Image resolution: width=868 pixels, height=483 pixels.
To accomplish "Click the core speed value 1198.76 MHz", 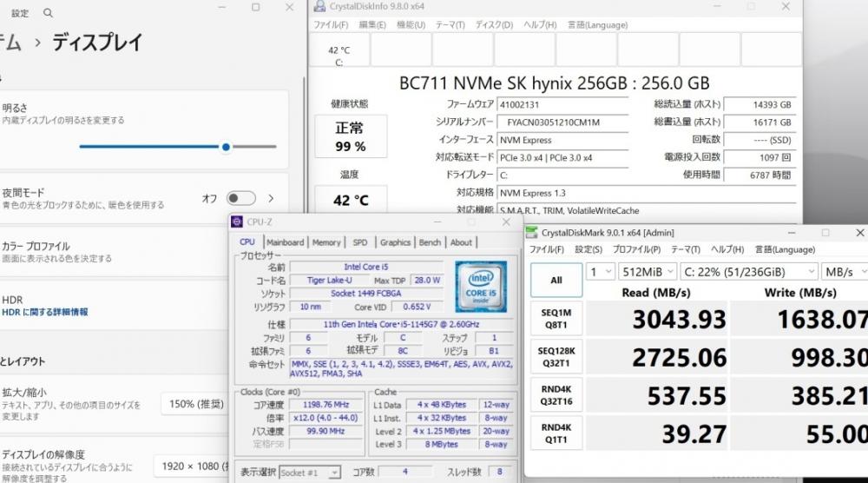I will (x=326, y=404).
